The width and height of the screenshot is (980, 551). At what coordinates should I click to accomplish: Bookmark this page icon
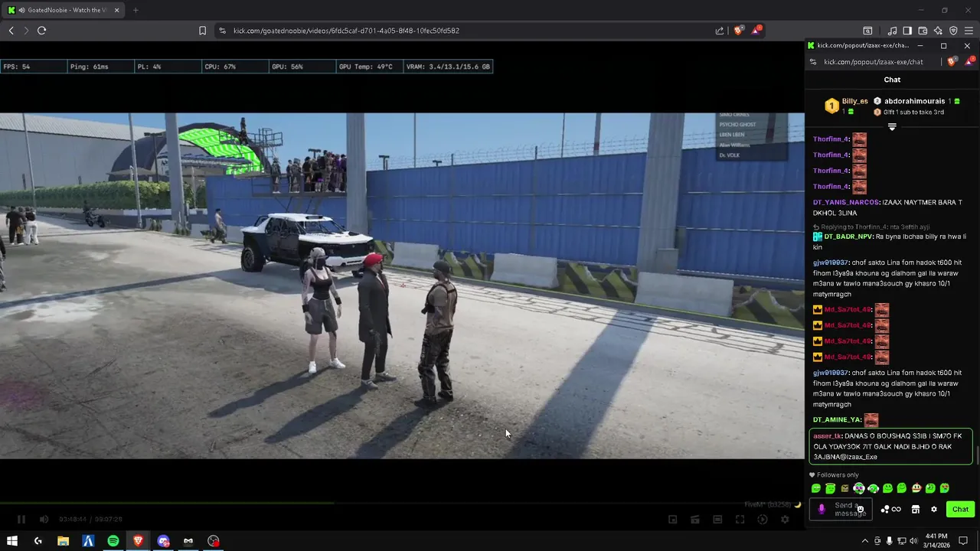[x=202, y=31]
